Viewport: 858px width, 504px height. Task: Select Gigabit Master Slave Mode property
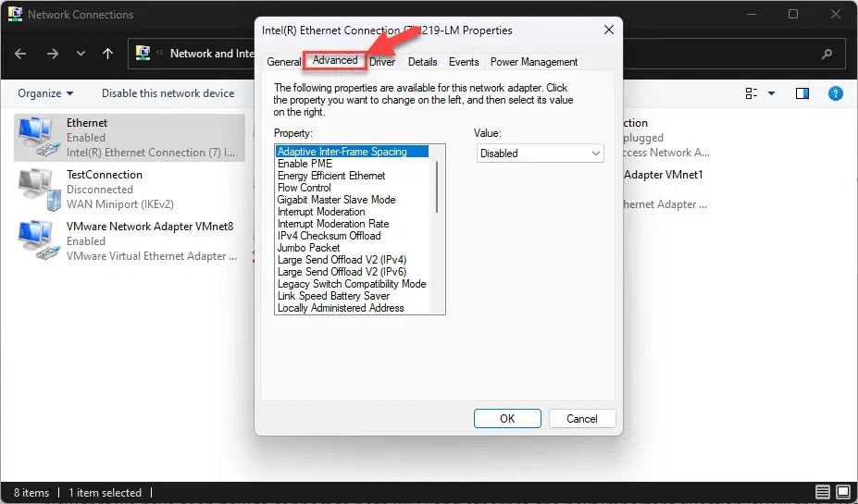[336, 200]
